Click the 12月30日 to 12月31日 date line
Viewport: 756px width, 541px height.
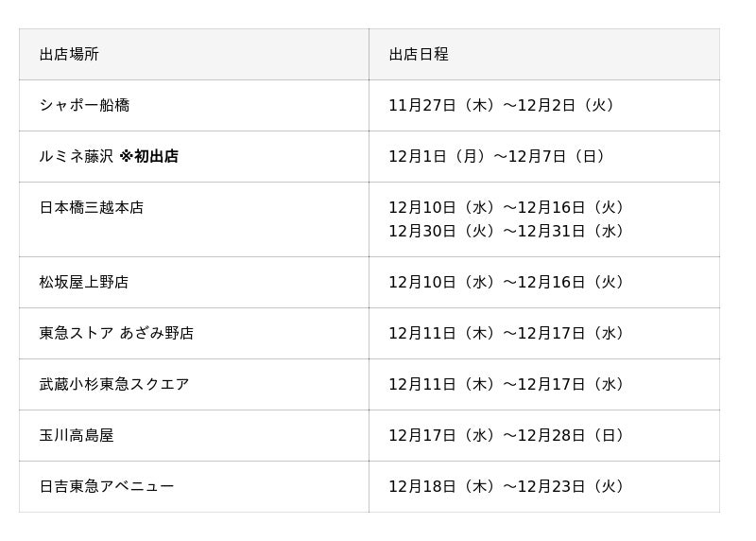point(508,232)
